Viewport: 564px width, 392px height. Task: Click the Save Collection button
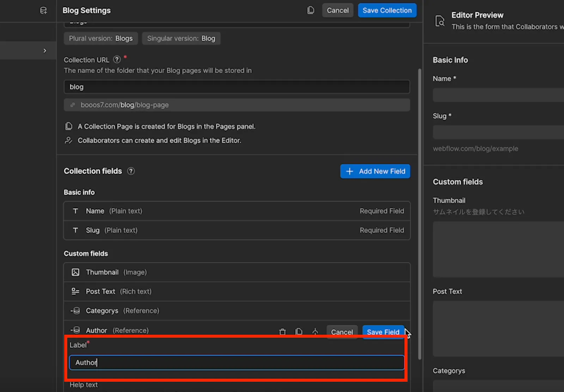coord(387,11)
